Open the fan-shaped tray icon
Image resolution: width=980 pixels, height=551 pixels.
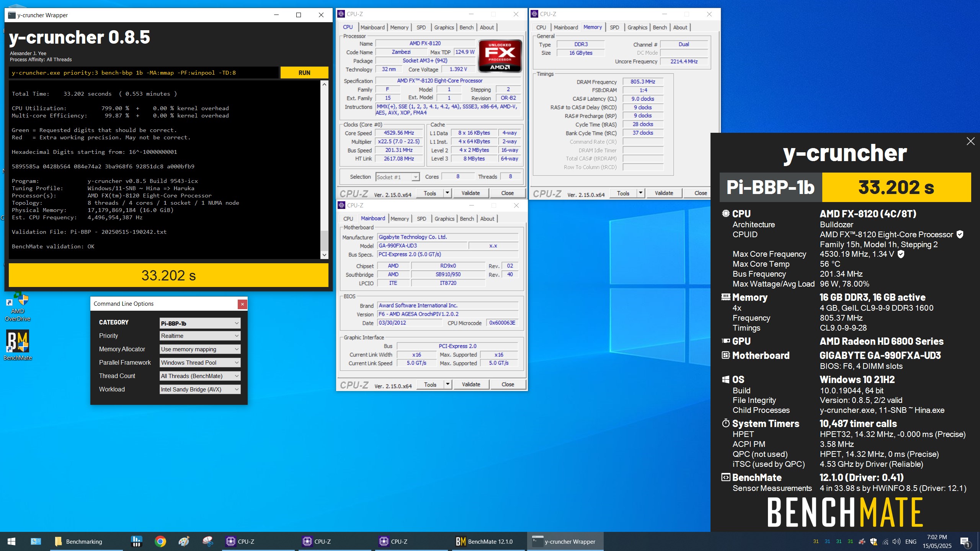point(862,541)
